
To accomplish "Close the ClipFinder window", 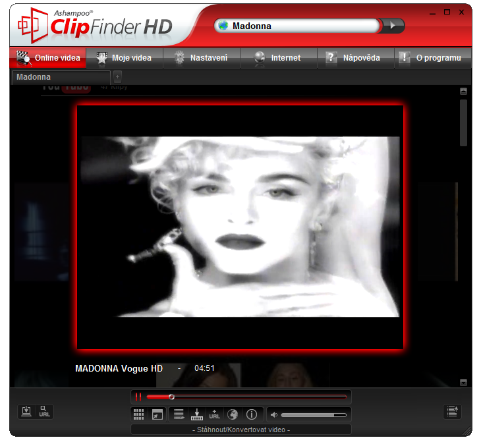I will (461, 12).
